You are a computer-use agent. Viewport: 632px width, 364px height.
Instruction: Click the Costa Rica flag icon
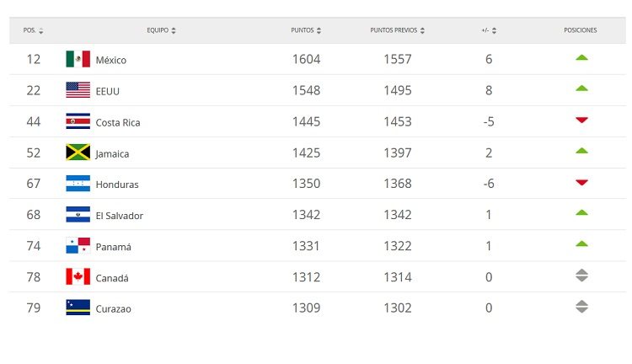tap(78, 121)
